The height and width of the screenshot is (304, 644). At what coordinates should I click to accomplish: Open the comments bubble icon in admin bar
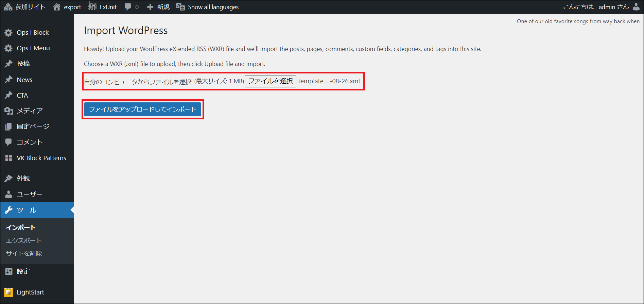128,7
